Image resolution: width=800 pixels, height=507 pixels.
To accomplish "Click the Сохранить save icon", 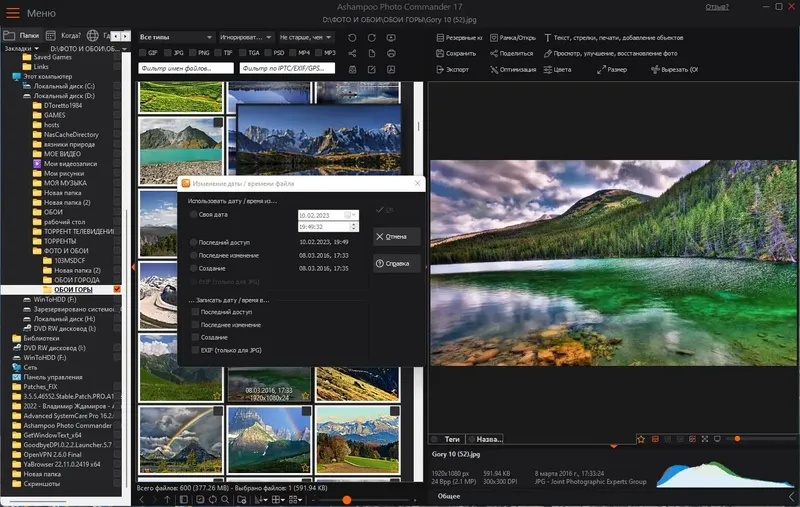I will click(441, 53).
